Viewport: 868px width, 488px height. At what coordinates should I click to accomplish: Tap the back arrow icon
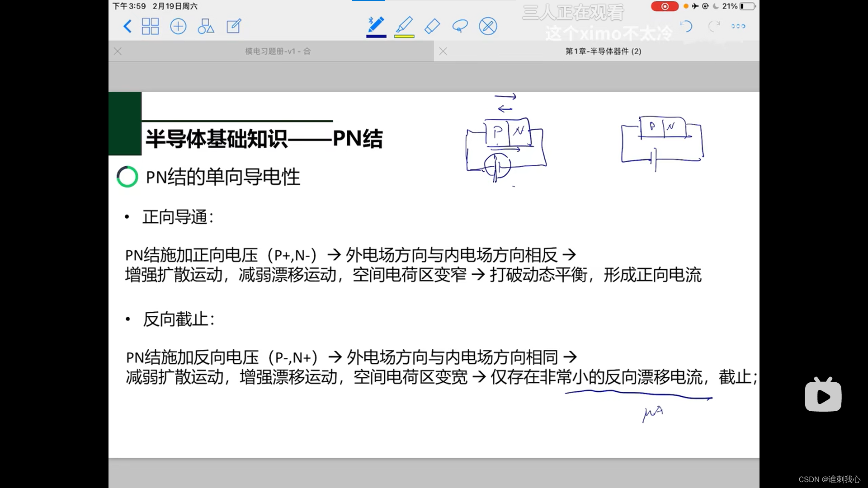coord(127,26)
